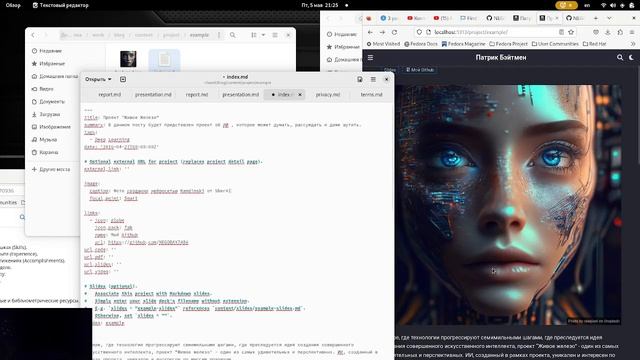The image size is (640, 360).
Task: Close the index tab in the editor
Action: point(300,94)
